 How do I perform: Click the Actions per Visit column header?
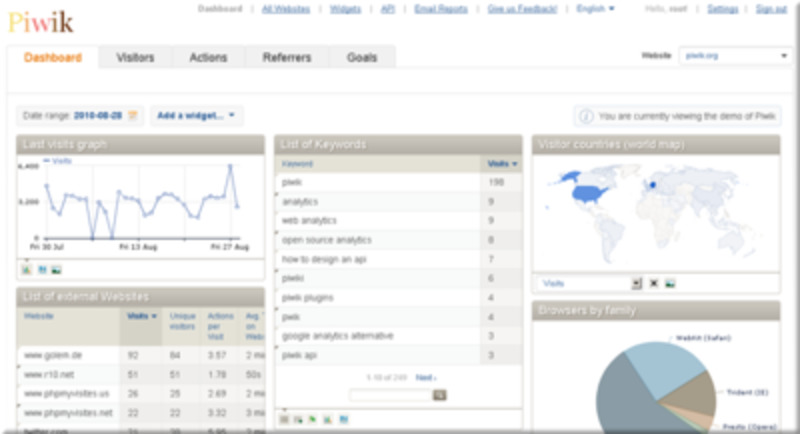(220, 326)
